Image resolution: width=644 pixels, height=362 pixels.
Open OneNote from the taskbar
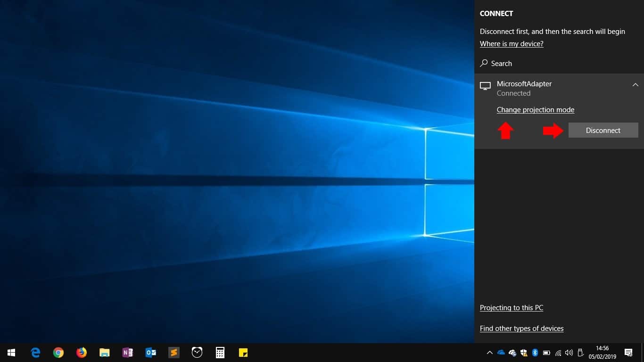point(128,353)
